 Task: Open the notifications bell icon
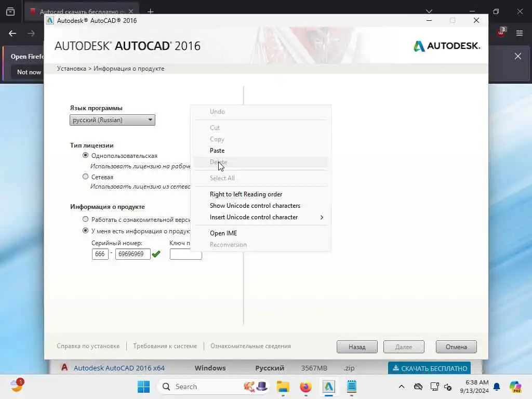pyautogui.click(x=497, y=387)
